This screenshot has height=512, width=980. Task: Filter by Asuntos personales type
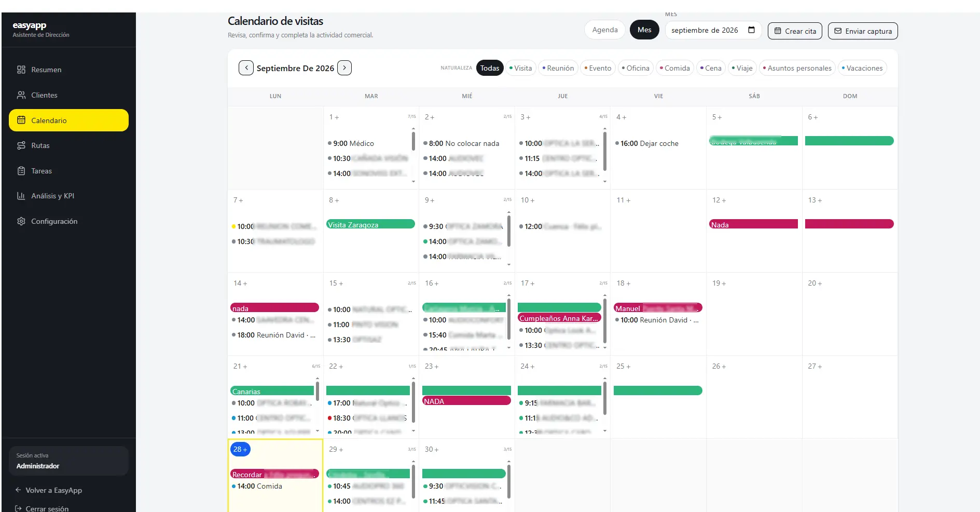(797, 68)
